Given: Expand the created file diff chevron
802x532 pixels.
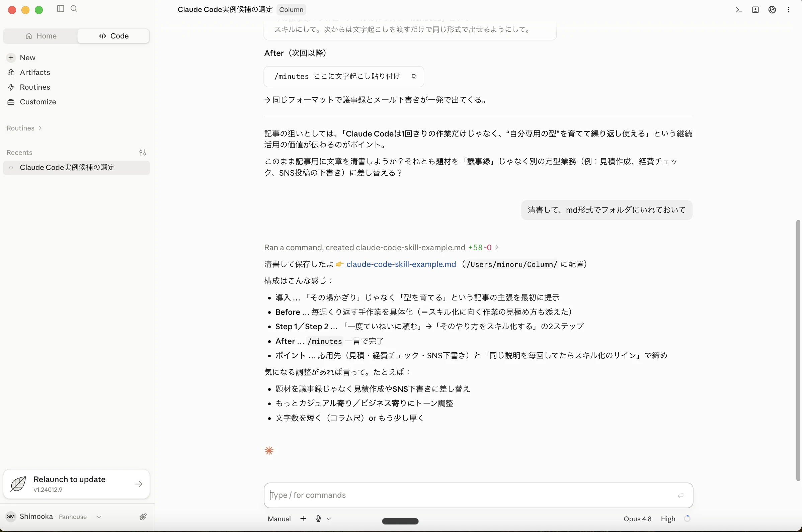Looking at the screenshot, I should 497,248.
